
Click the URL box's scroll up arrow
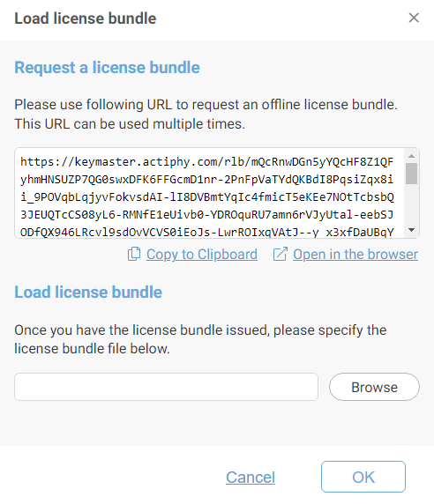tap(411, 156)
